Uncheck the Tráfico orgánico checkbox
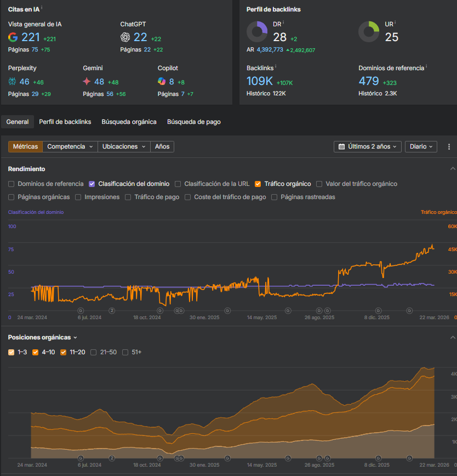Viewport: 457px width, 476px height. (258, 184)
